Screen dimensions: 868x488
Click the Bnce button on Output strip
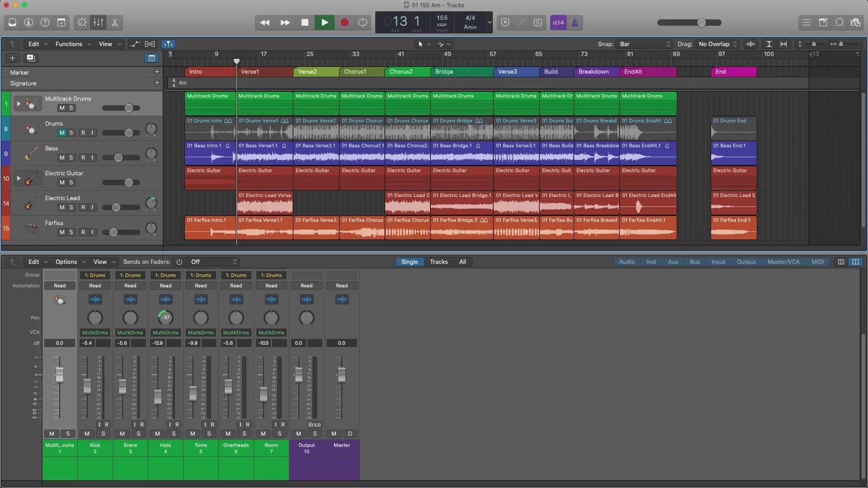[314, 425]
